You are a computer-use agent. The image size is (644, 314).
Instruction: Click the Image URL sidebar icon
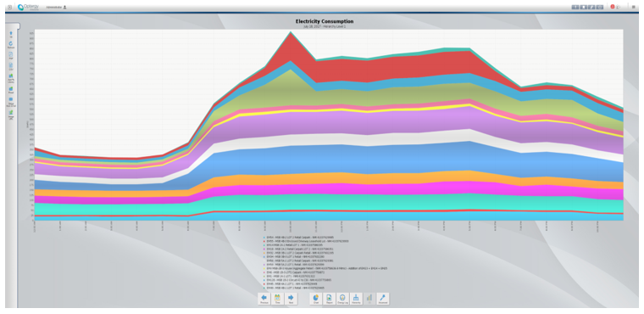tap(11, 113)
